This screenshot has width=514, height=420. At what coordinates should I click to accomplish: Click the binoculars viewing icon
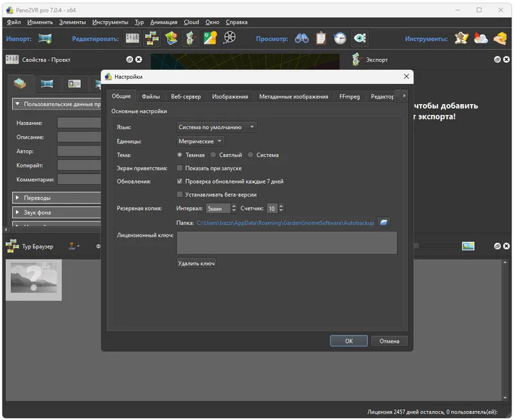click(x=301, y=39)
